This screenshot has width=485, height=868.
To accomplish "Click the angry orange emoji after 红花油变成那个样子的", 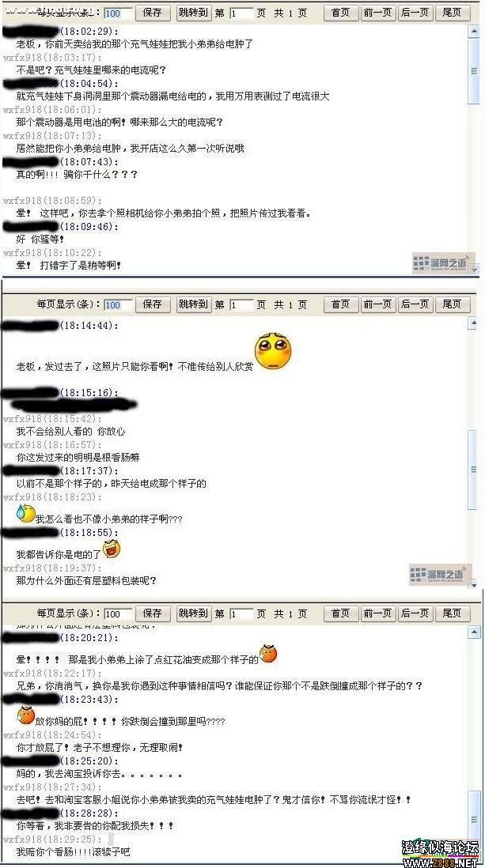I will pos(268,654).
